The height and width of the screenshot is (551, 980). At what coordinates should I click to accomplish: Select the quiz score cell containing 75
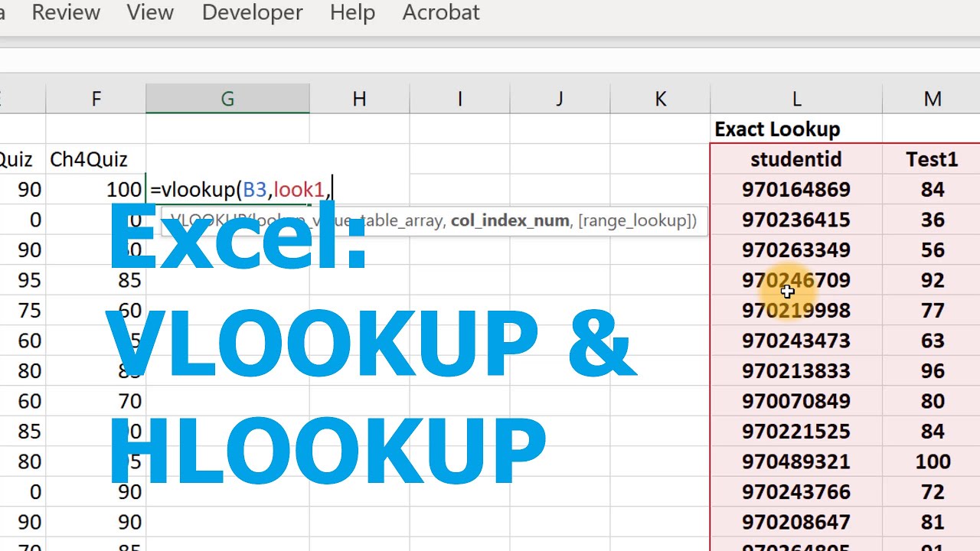click(x=22, y=310)
